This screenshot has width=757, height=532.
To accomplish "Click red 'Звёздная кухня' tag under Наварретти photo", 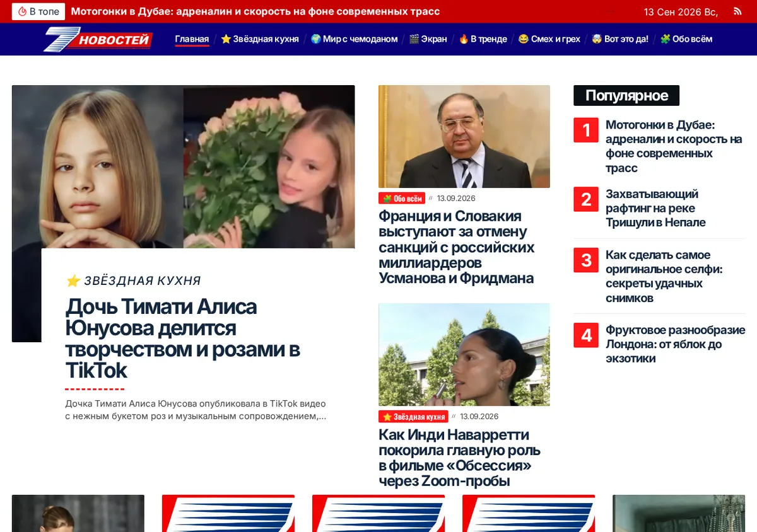I will [413, 417].
